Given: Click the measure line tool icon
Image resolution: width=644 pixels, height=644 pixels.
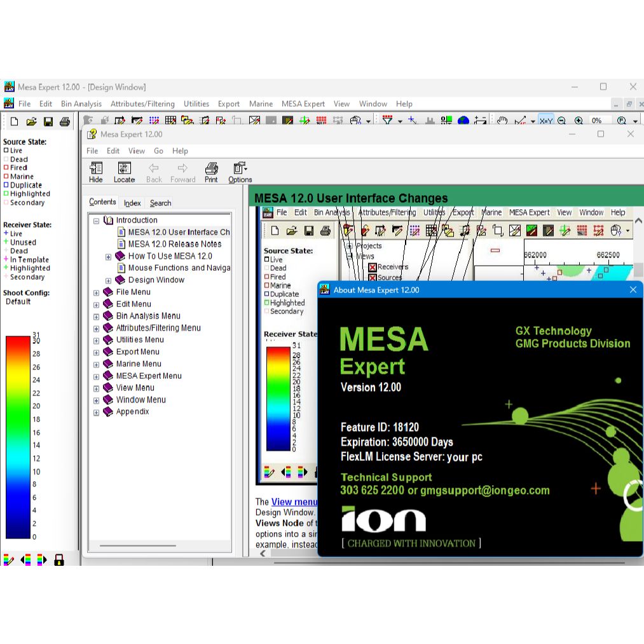Looking at the screenshot, I should (520, 120).
